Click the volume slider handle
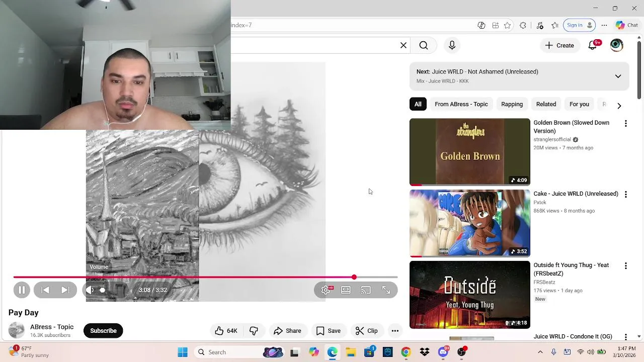Viewport: 644px width, 362px height. coord(102,290)
